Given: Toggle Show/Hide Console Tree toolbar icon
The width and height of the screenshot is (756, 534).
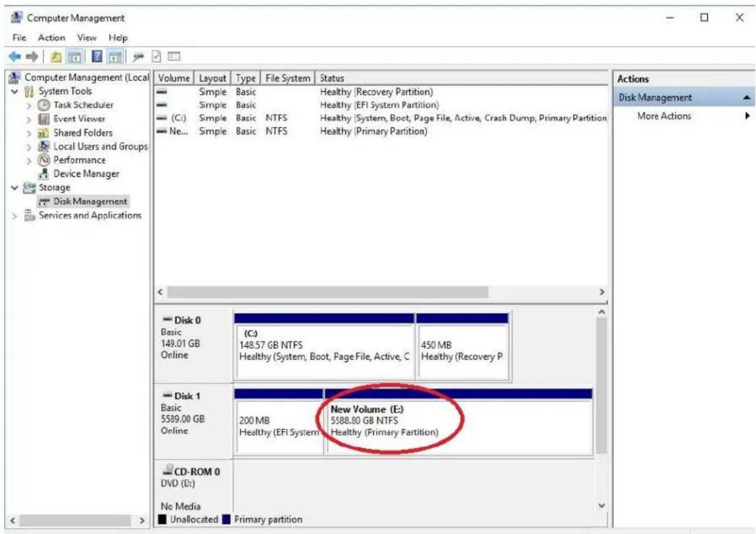Looking at the screenshot, I should pos(74,57).
